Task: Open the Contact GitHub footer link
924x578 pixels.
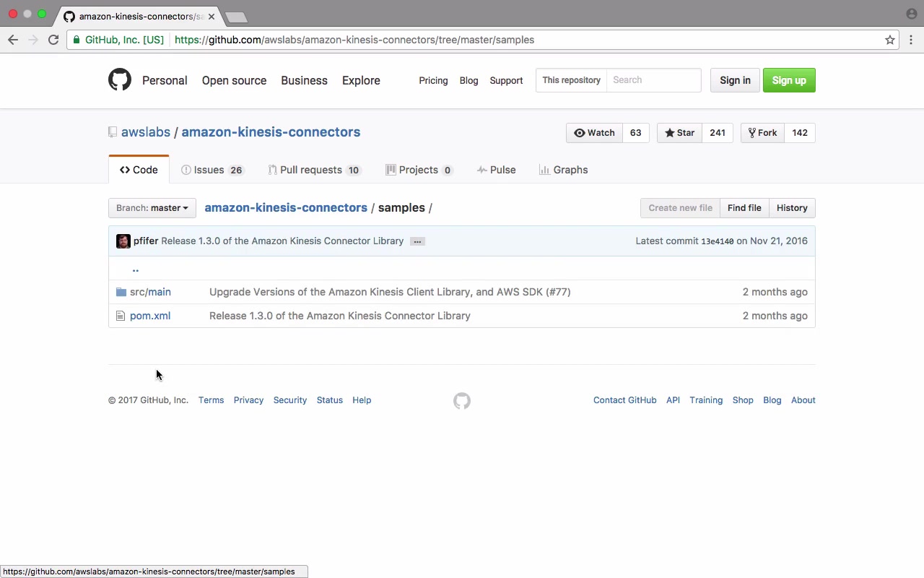Action: click(625, 400)
